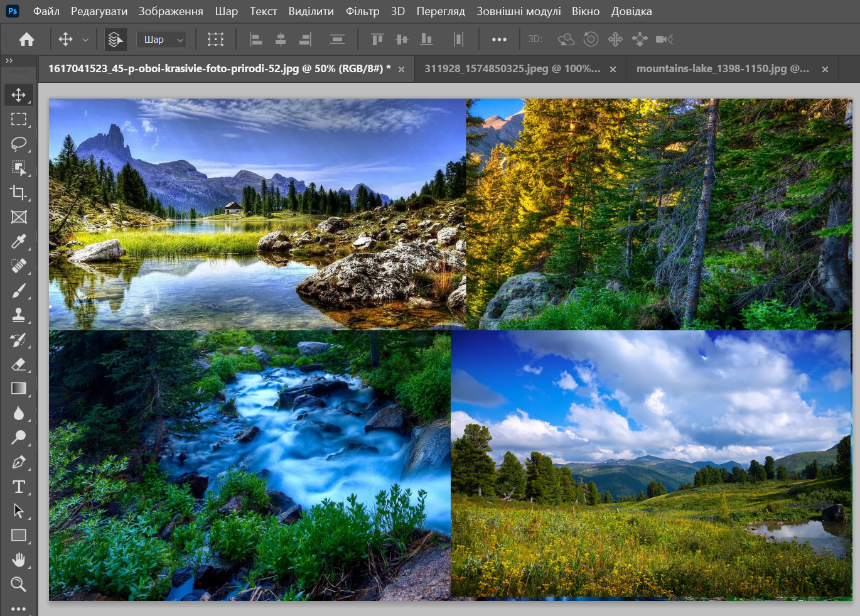Activate the Clone Stamp tool
The height and width of the screenshot is (616, 860).
(x=18, y=315)
